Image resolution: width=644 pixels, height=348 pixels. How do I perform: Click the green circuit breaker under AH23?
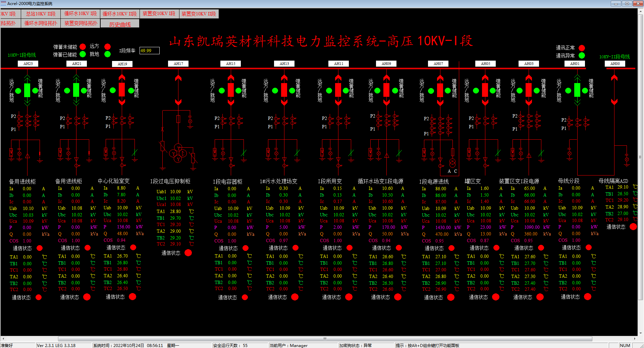coord(27,90)
